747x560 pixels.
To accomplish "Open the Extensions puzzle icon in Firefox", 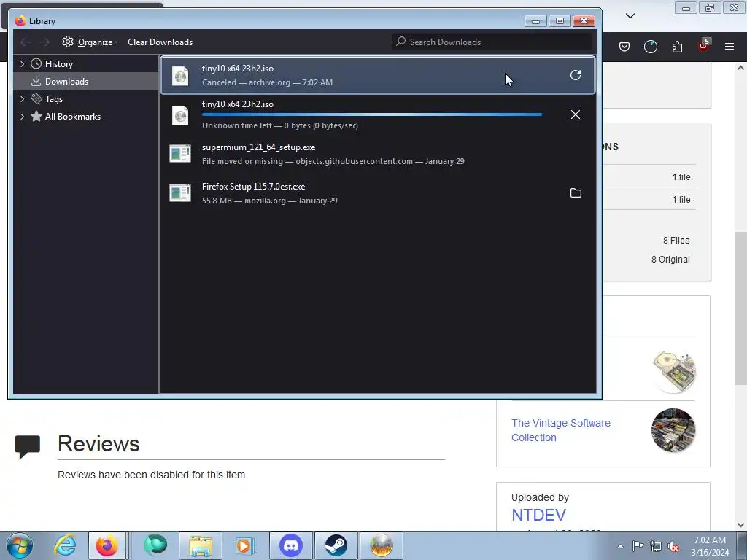I will point(677,47).
